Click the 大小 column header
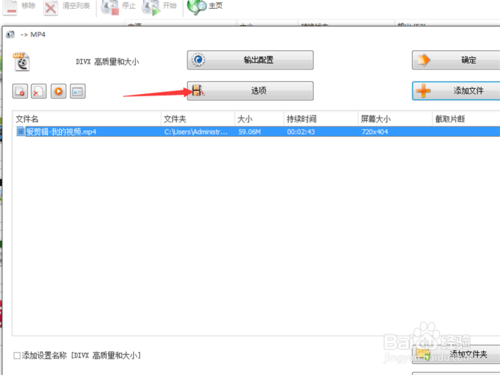Viewport: 500px width, 375px height. [x=259, y=119]
